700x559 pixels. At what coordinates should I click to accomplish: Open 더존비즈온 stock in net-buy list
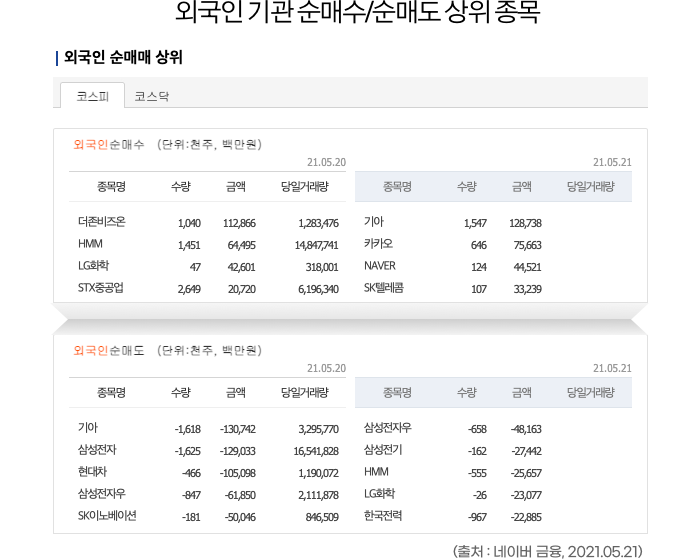point(101,222)
